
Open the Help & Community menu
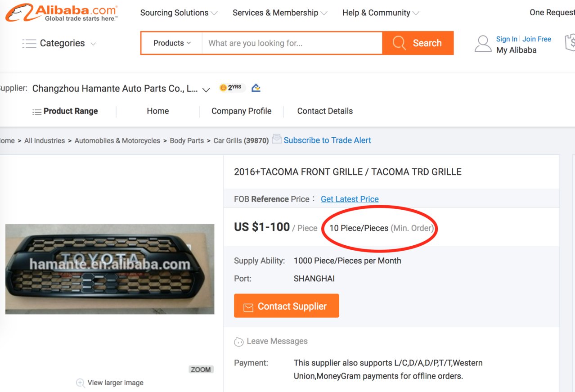point(381,13)
